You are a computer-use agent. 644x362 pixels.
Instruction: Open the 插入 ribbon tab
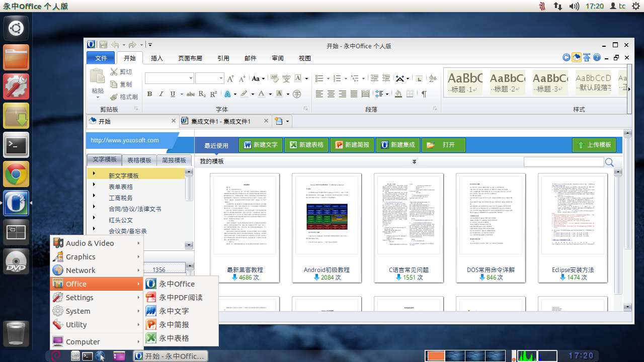(157, 58)
